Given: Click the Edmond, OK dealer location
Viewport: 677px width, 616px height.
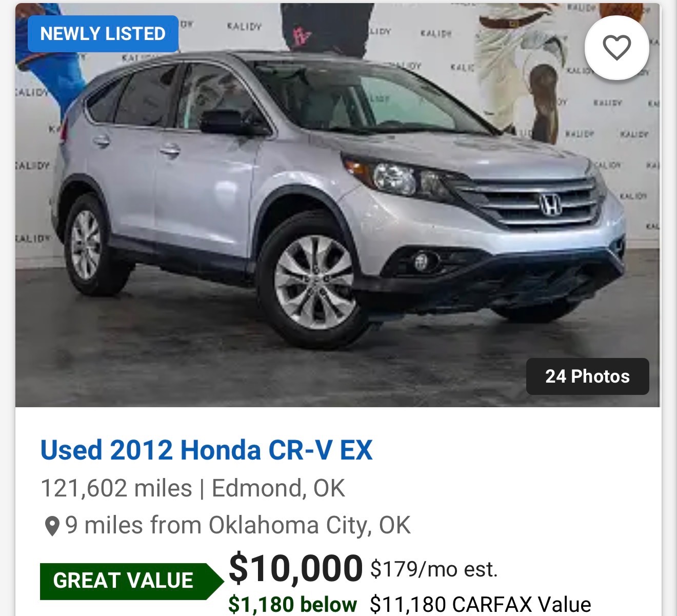Looking at the screenshot, I should click(x=278, y=488).
